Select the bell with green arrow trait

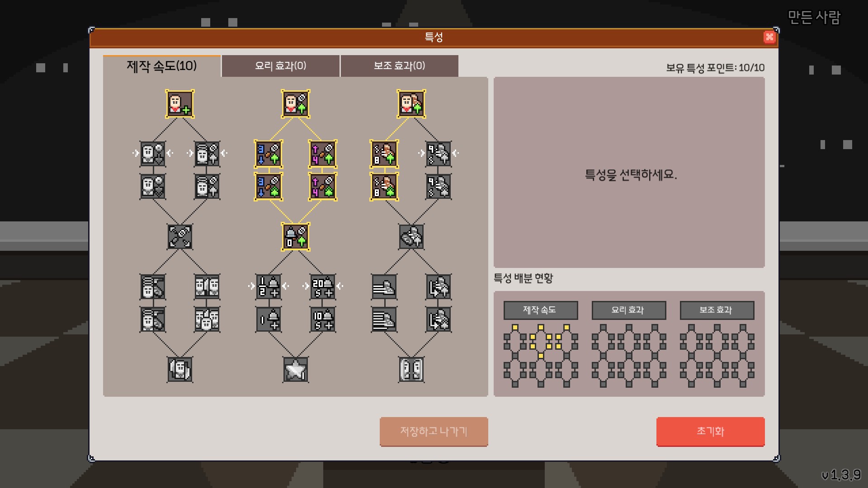point(296,237)
